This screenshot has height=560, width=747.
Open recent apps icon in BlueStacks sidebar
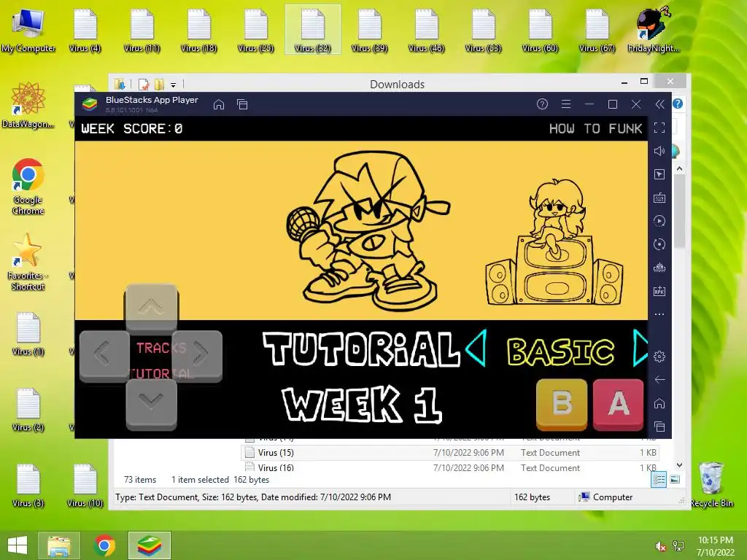(x=659, y=426)
